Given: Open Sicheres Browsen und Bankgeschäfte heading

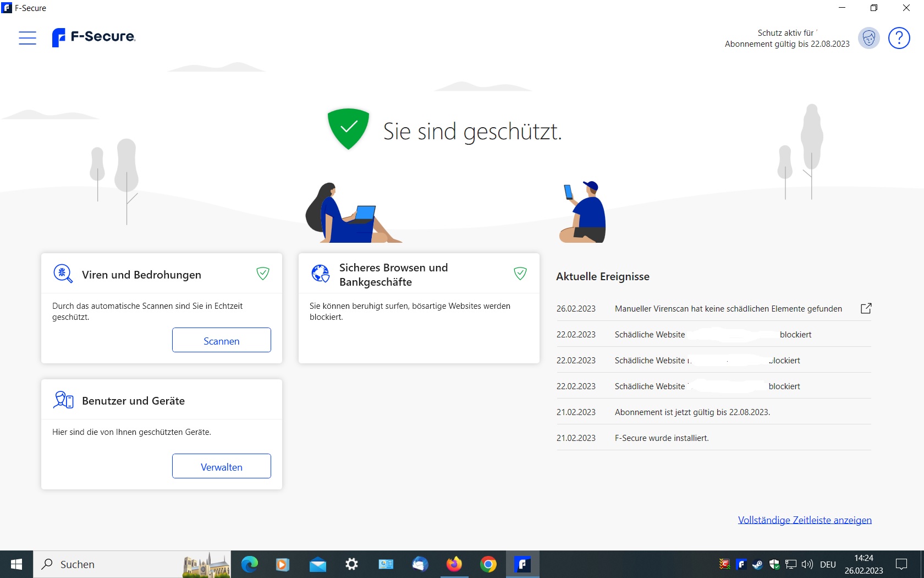Looking at the screenshot, I should [394, 275].
